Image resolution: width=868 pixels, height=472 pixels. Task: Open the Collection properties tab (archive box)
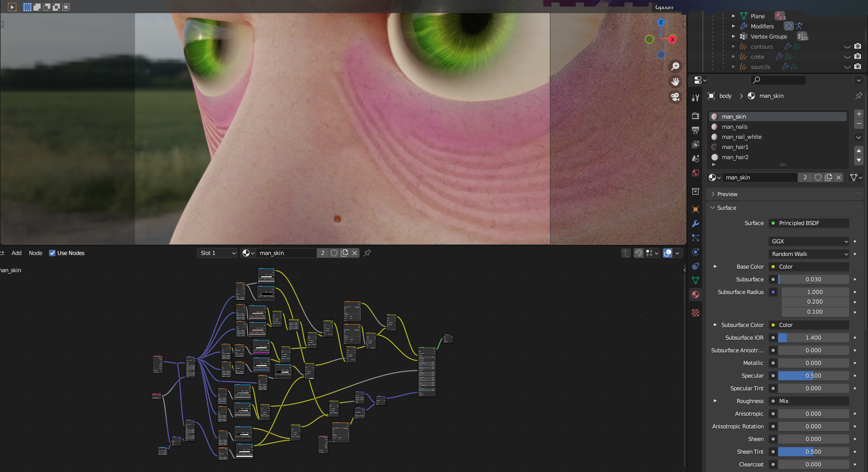point(696,191)
